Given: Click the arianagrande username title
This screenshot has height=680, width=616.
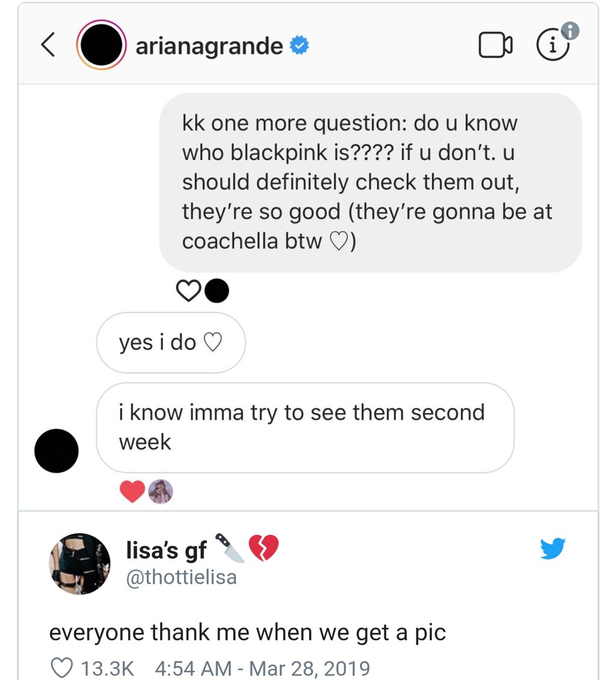Looking at the screenshot, I should [209, 46].
